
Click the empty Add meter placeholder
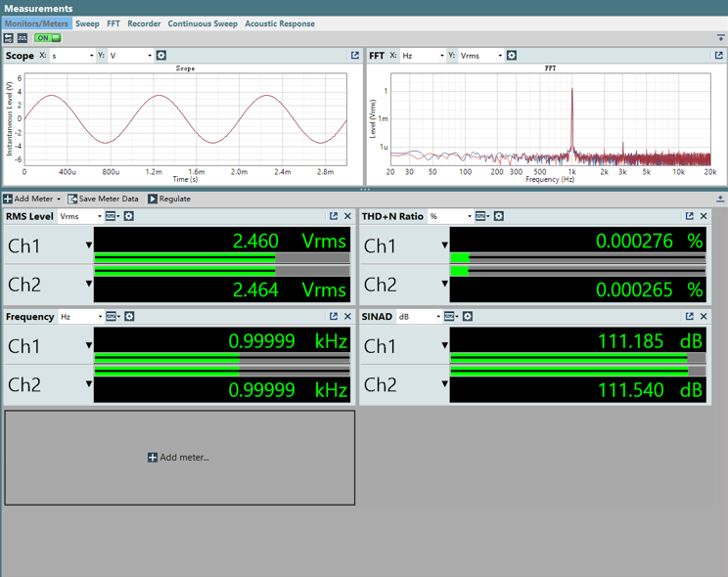180,458
